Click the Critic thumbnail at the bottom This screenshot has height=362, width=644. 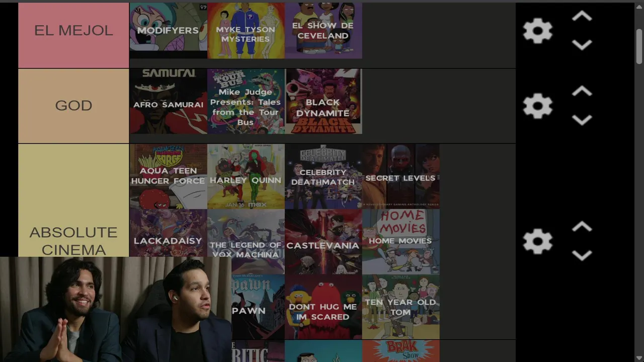tap(258, 351)
